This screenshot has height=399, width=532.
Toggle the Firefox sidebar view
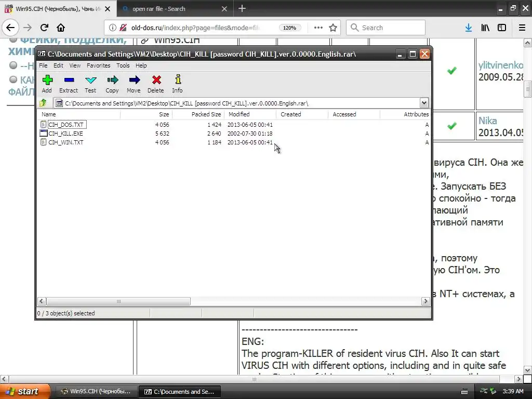click(x=502, y=28)
